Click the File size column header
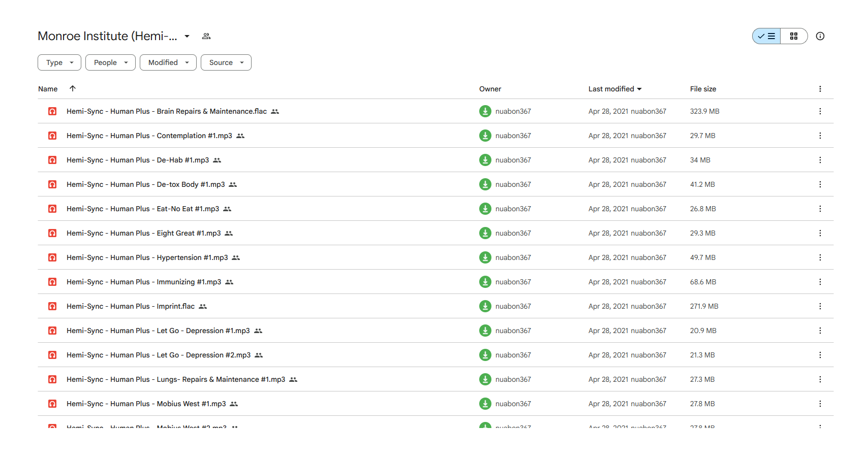868x459 pixels. point(703,89)
